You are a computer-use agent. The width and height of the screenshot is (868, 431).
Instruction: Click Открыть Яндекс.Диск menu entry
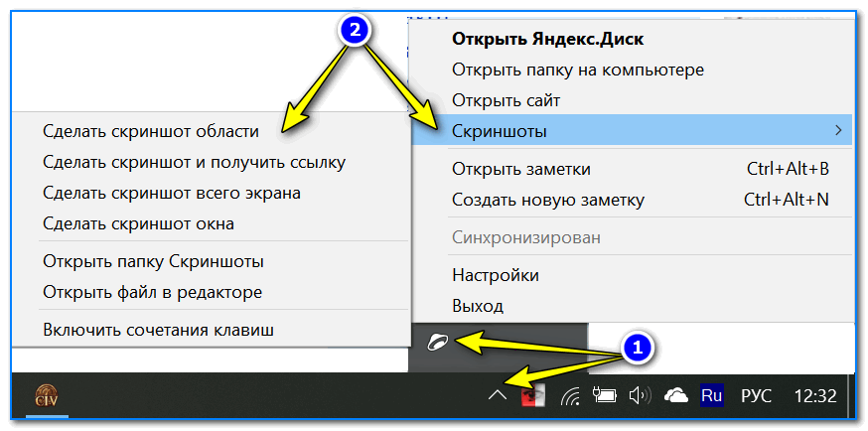click(x=547, y=39)
